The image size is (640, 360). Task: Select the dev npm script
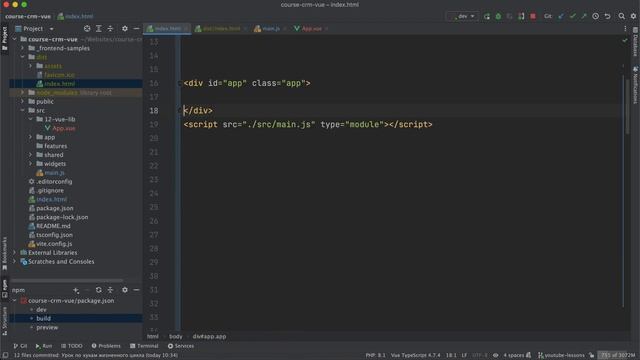pos(41,309)
